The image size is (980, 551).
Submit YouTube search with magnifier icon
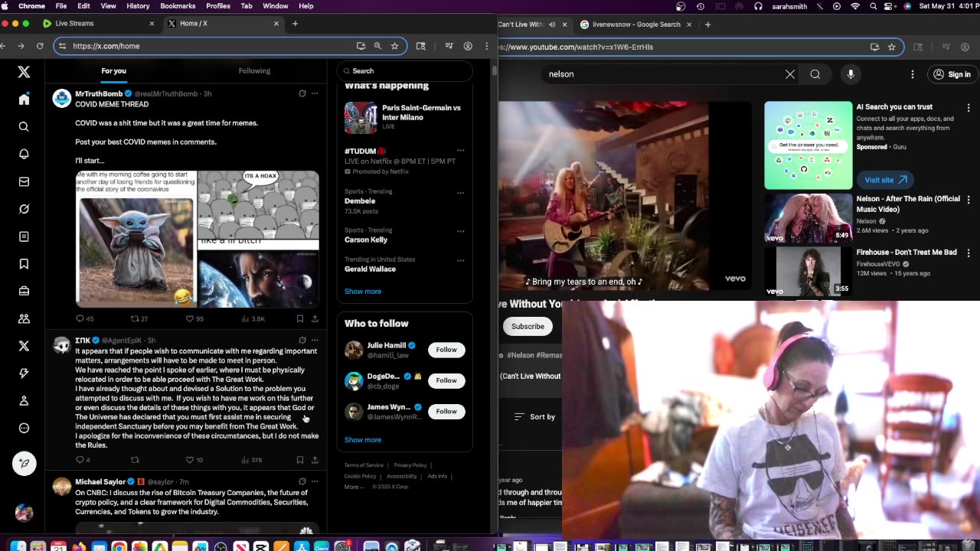coord(815,74)
